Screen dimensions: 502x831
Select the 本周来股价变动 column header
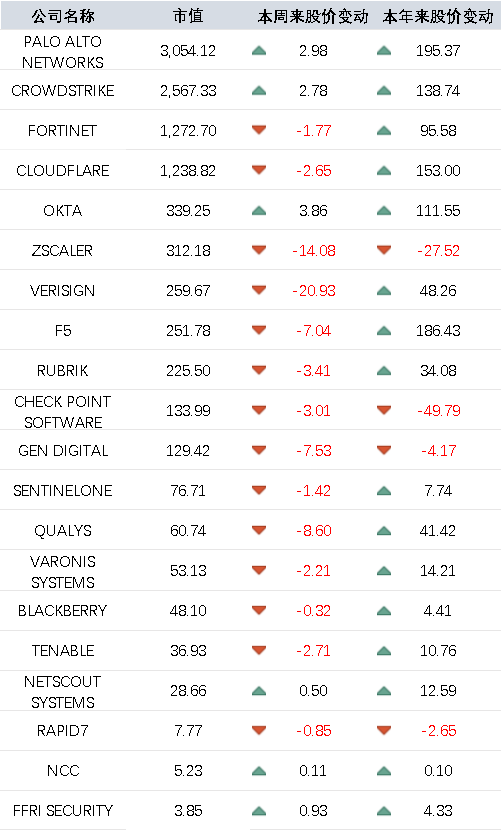pos(313,16)
